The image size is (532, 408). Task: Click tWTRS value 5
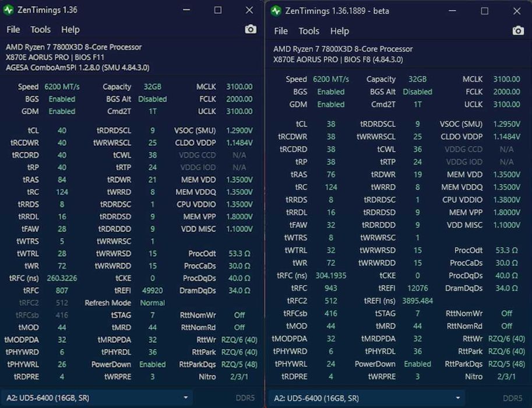click(62, 241)
